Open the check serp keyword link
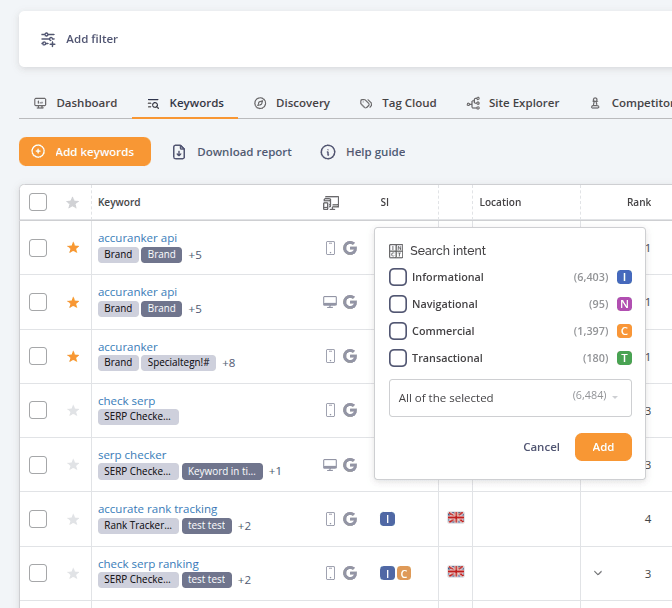The width and height of the screenshot is (672, 608). [126, 401]
